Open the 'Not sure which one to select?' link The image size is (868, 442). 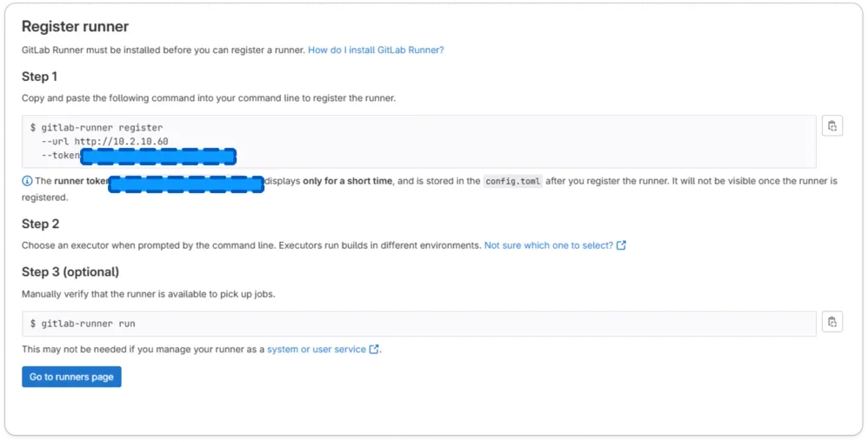coord(548,245)
